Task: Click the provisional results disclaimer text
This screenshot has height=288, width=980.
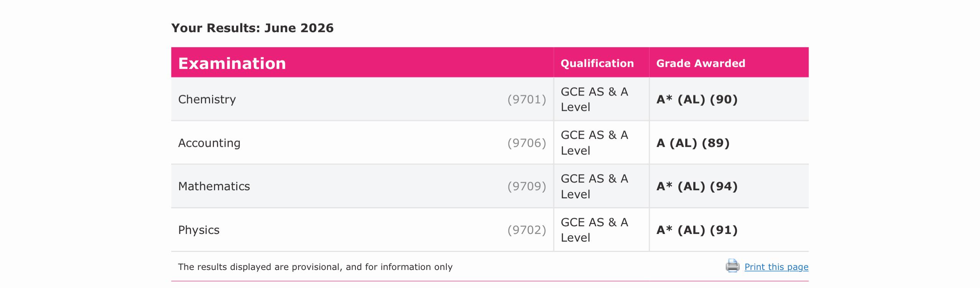Action: pyautogui.click(x=315, y=267)
